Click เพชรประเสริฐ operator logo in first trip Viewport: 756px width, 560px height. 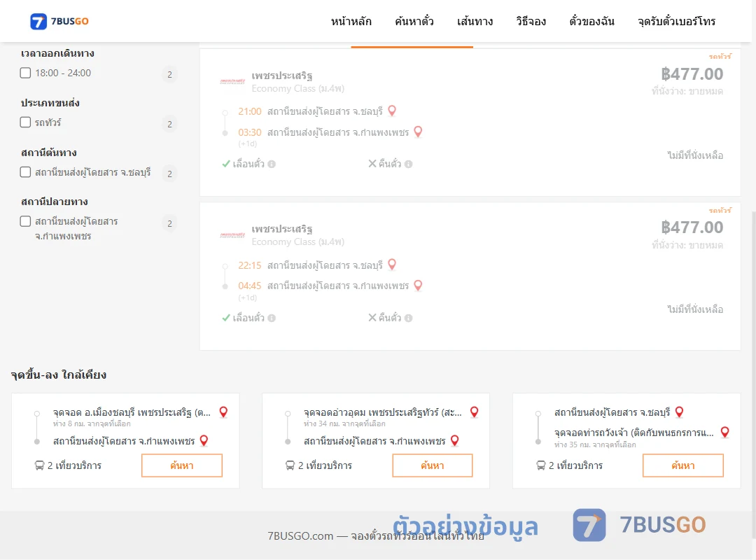(232, 81)
